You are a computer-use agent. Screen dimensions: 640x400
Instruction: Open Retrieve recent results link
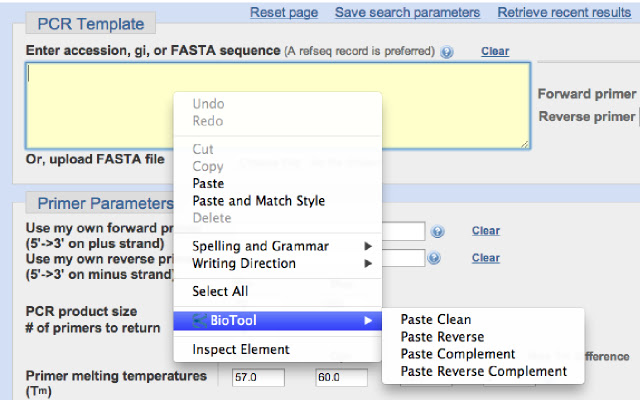pos(564,13)
